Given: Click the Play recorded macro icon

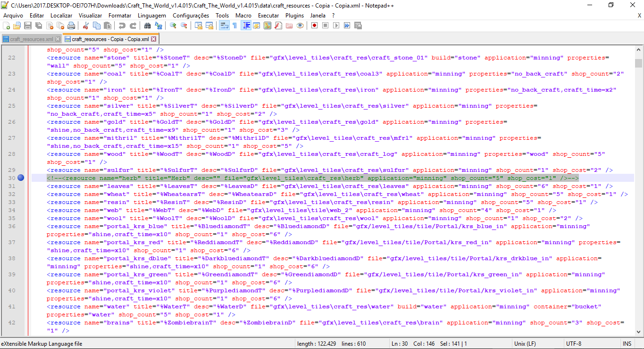Looking at the screenshot, I should 336,26.
